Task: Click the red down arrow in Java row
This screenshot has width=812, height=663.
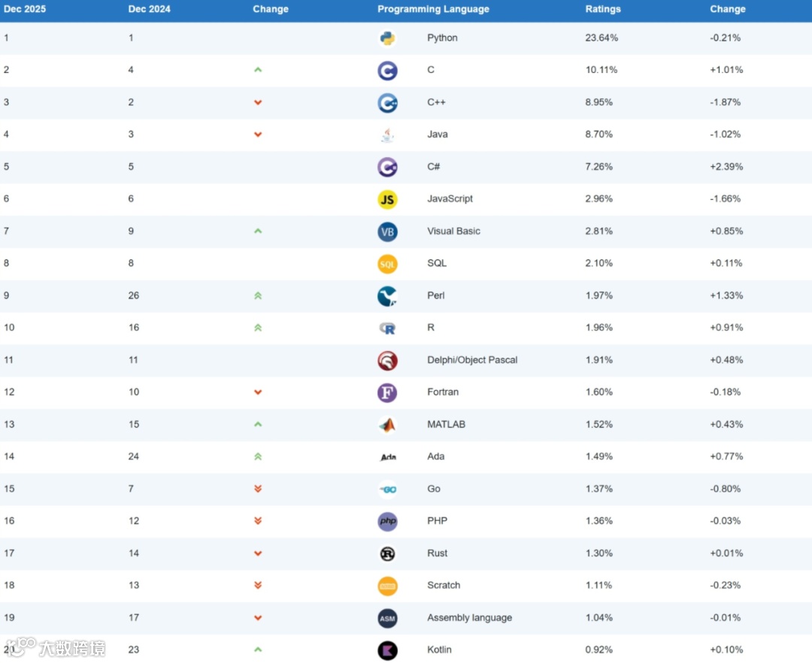Action: 258,135
